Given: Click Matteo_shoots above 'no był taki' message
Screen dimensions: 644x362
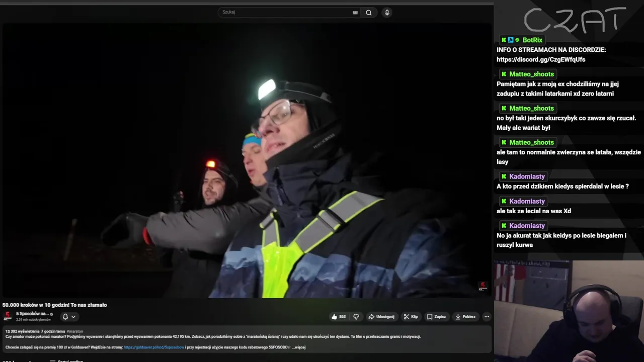Looking at the screenshot, I should pyautogui.click(x=531, y=109).
